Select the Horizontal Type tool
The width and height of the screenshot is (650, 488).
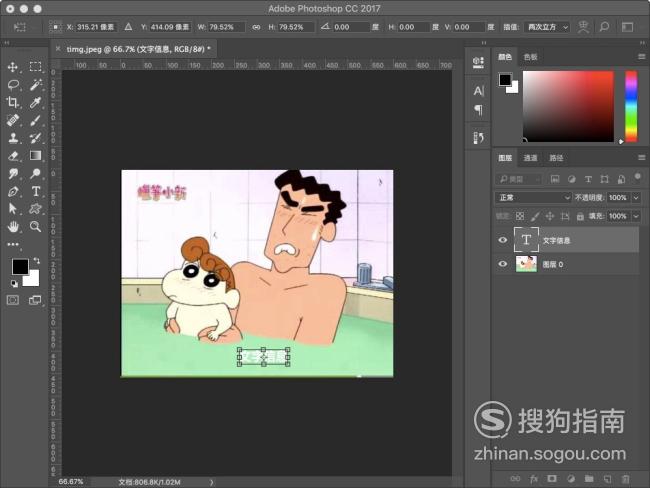tap(35, 191)
